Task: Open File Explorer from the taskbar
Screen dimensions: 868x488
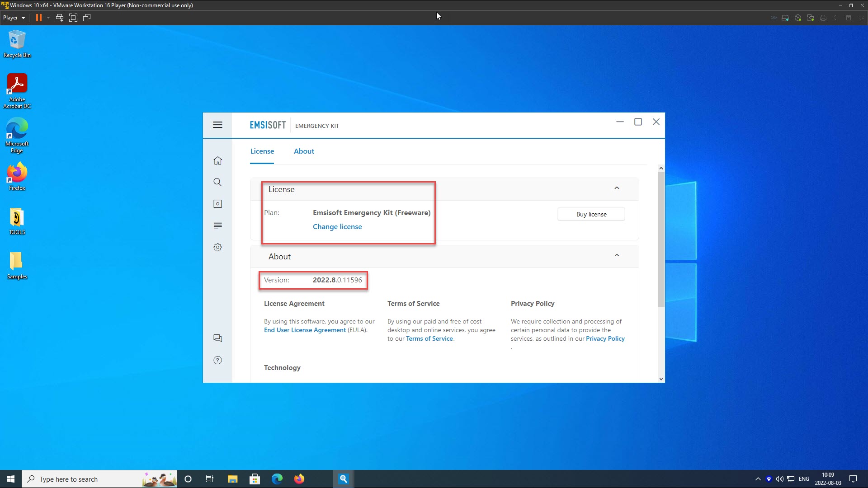Action: [x=232, y=479]
